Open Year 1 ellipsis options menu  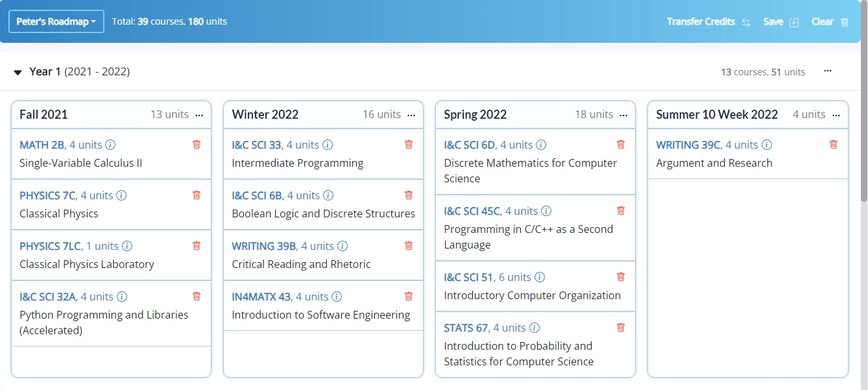(x=828, y=71)
